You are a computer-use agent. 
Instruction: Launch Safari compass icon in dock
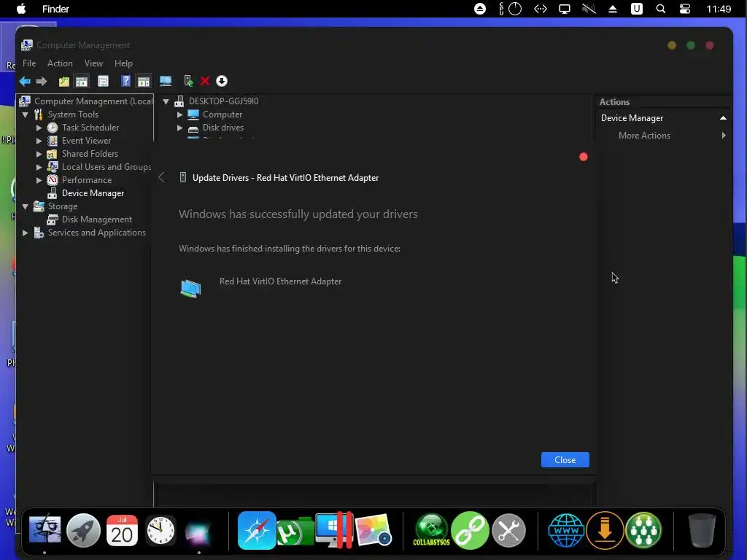[257, 530]
